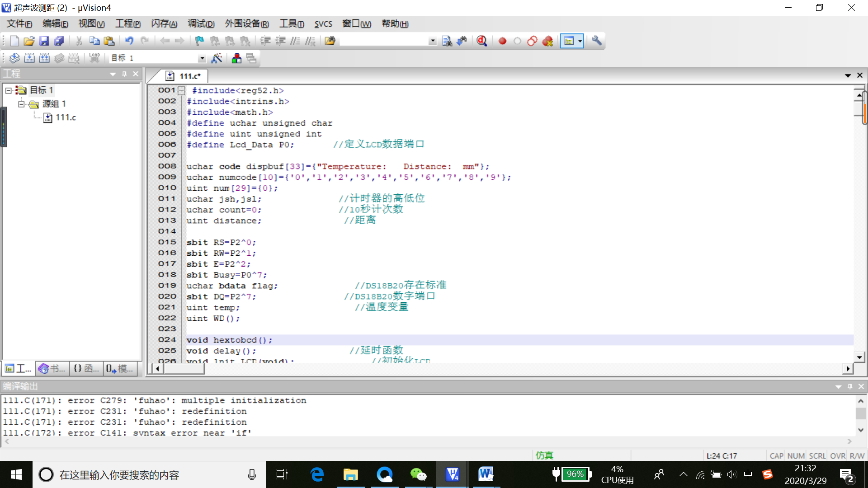Open Word from the taskbar
Screen dimensions: 868x488
486,474
